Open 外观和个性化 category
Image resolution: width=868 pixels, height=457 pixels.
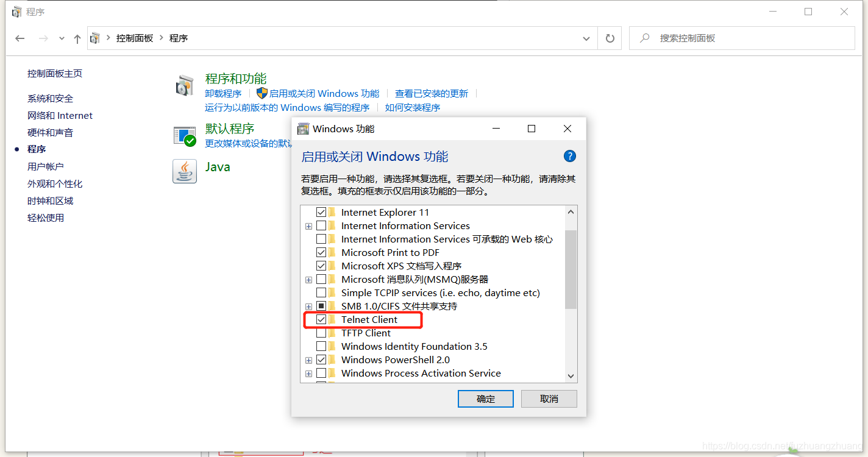tap(55, 184)
